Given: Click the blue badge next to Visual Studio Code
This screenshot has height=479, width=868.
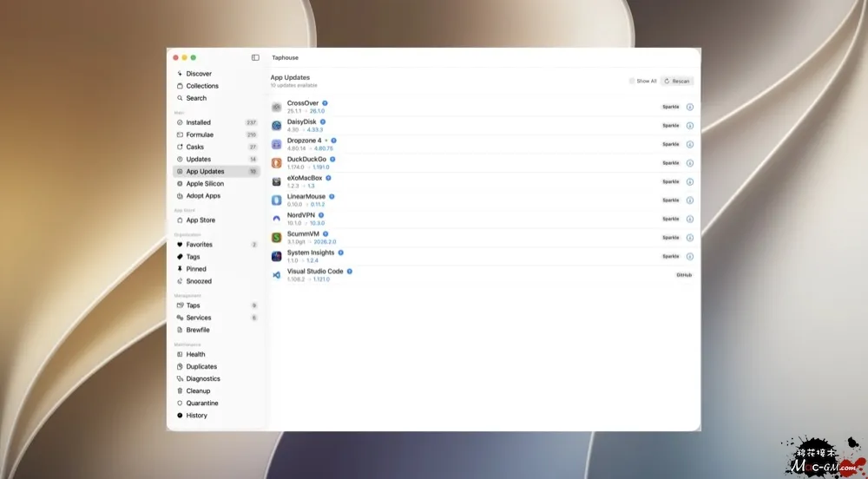Looking at the screenshot, I should [349, 271].
